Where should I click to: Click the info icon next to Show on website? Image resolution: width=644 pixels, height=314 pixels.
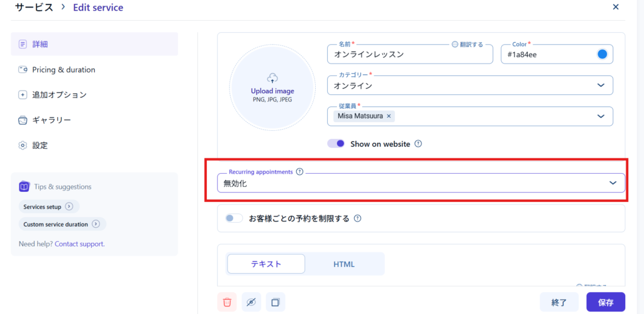(418, 143)
